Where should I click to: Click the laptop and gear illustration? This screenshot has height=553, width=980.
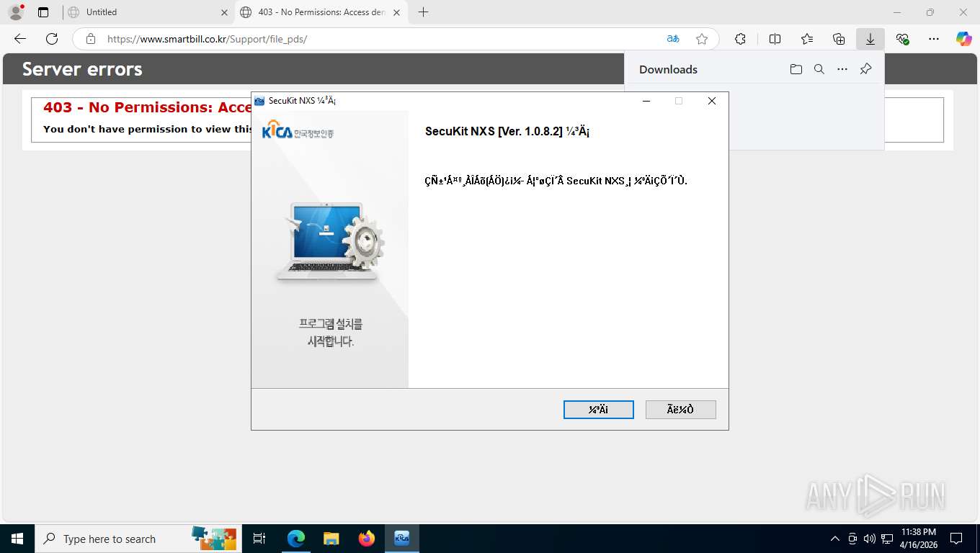(330, 242)
